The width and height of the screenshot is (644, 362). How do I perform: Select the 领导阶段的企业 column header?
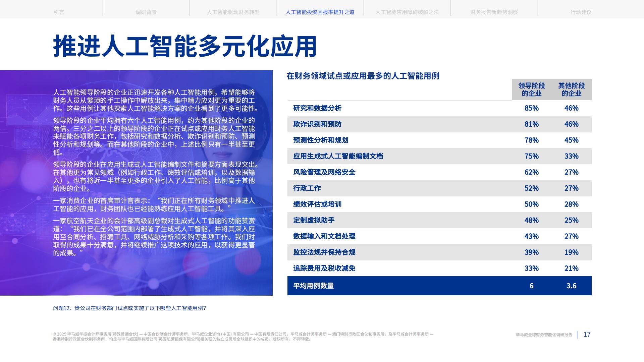pos(531,89)
